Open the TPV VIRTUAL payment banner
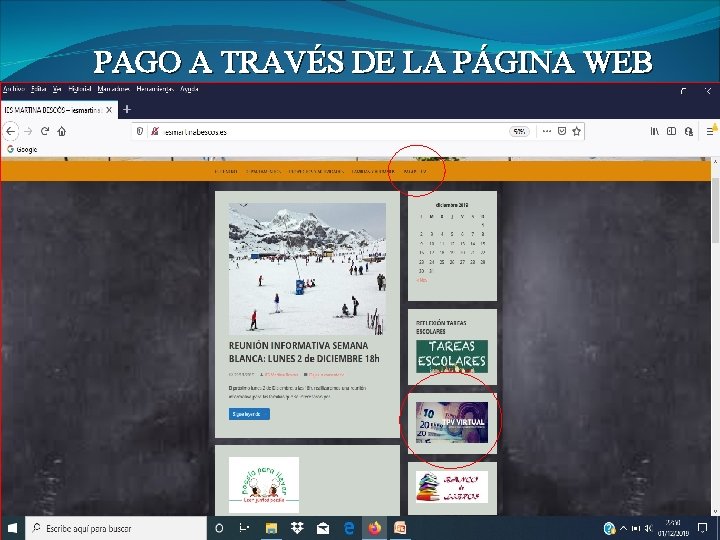720x540 pixels. 452,422
